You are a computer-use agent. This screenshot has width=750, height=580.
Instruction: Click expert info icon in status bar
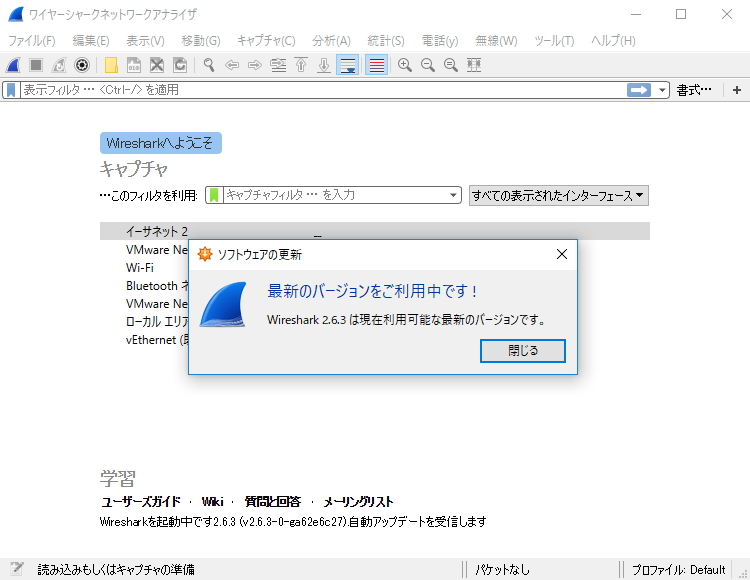click(x=17, y=569)
